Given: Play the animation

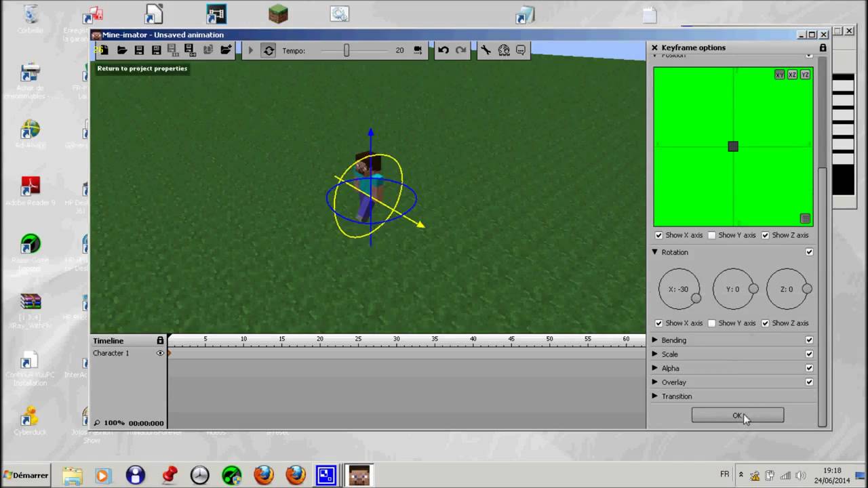Looking at the screenshot, I should (x=250, y=50).
